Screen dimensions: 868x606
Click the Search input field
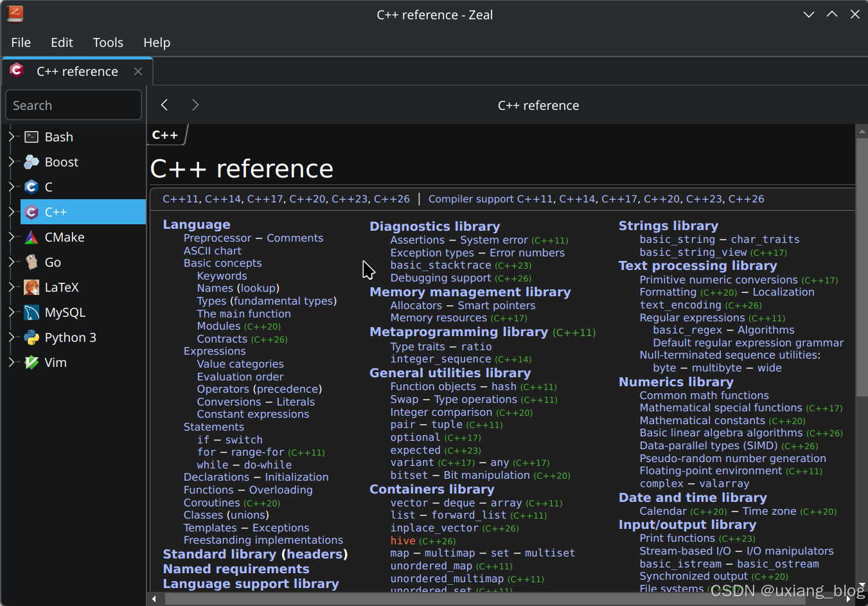pyautogui.click(x=73, y=105)
